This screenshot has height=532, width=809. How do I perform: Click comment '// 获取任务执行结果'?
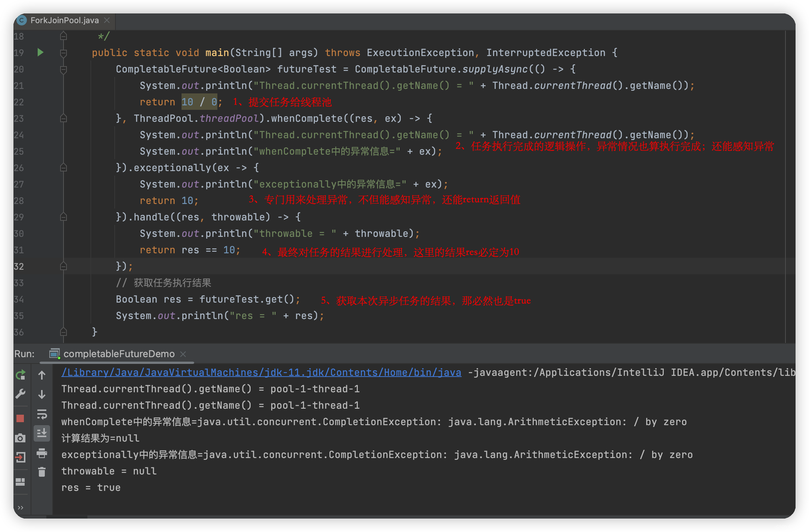tap(164, 283)
